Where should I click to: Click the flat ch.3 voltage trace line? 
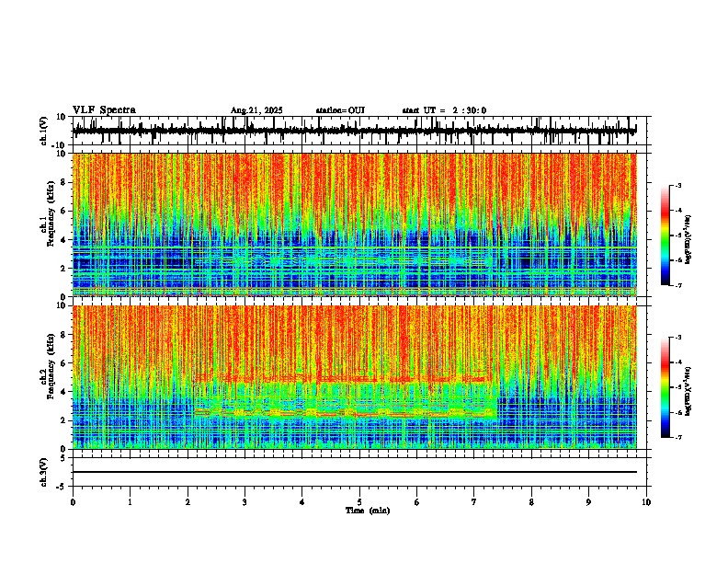pyautogui.click(x=354, y=472)
